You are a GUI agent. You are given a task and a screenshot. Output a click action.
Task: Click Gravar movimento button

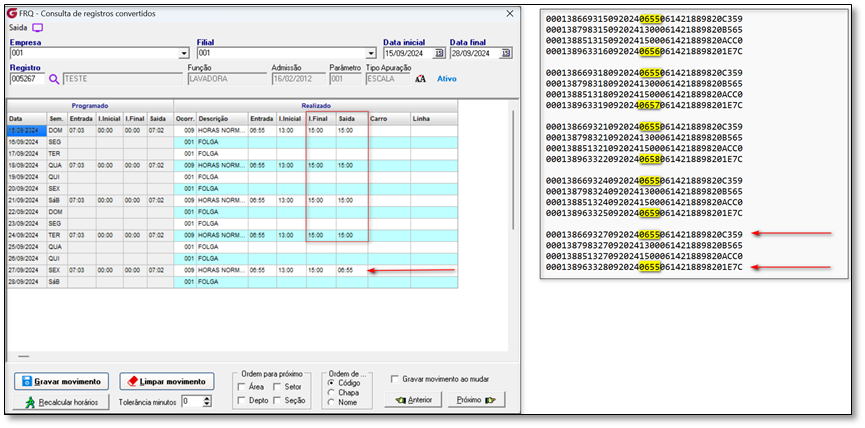pyautogui.click(x=61, y=382)
